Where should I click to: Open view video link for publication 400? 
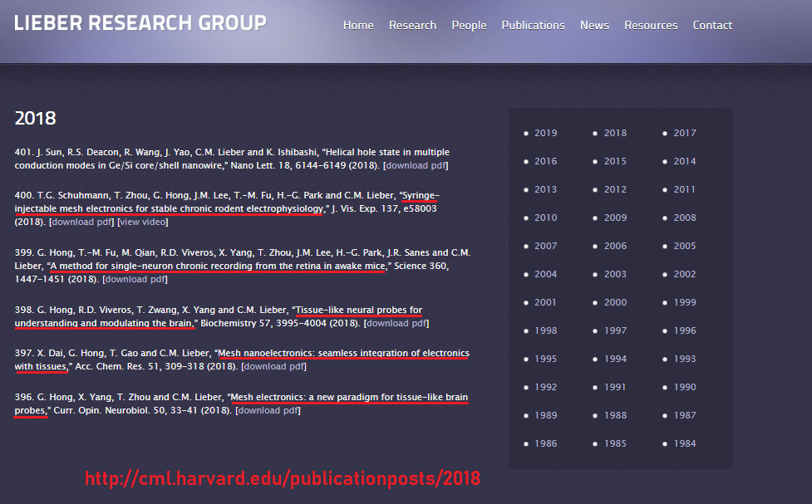click(x=143, y=222)
